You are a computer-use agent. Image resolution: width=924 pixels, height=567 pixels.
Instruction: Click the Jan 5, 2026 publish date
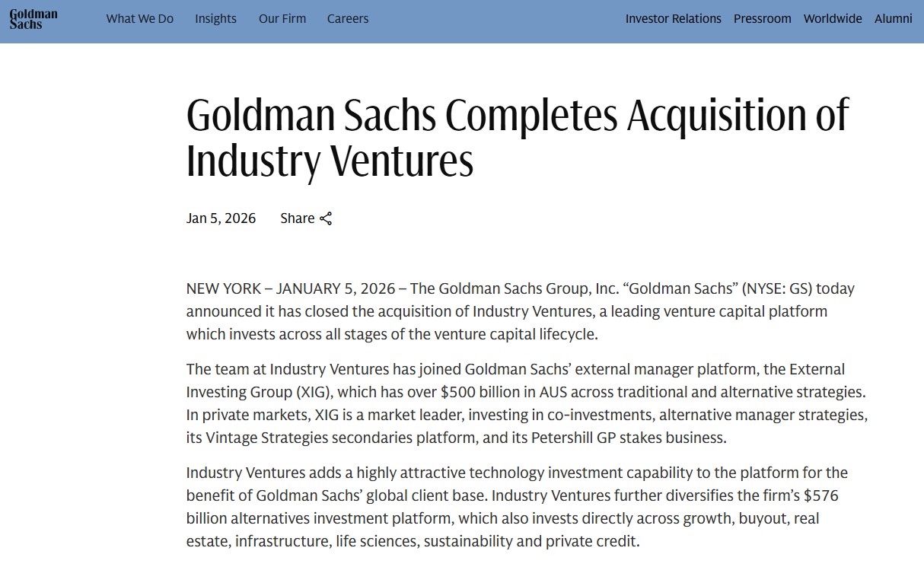221,219
